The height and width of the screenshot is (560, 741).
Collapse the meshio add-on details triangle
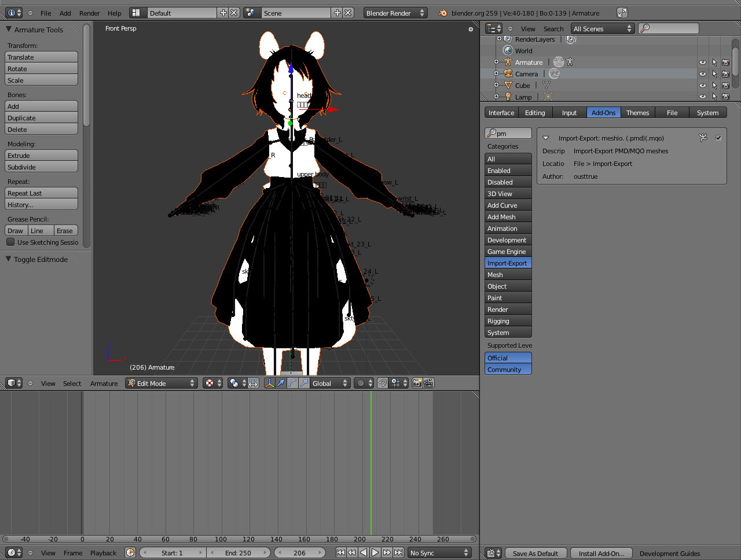[x=545, y=138]
